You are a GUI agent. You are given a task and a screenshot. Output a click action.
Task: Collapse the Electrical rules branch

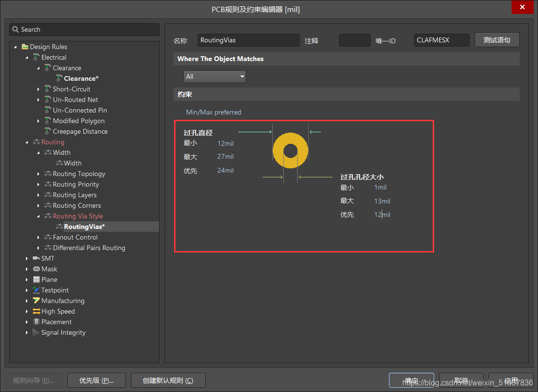click(x=27, y=57)
